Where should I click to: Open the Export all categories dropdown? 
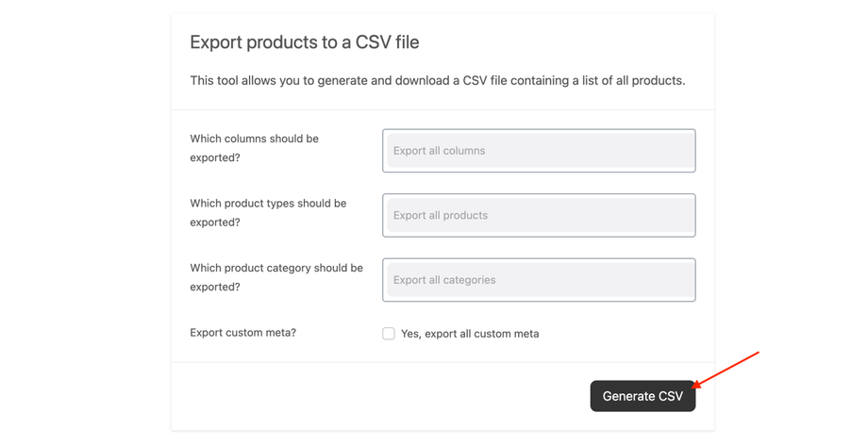tap(539, 280)
